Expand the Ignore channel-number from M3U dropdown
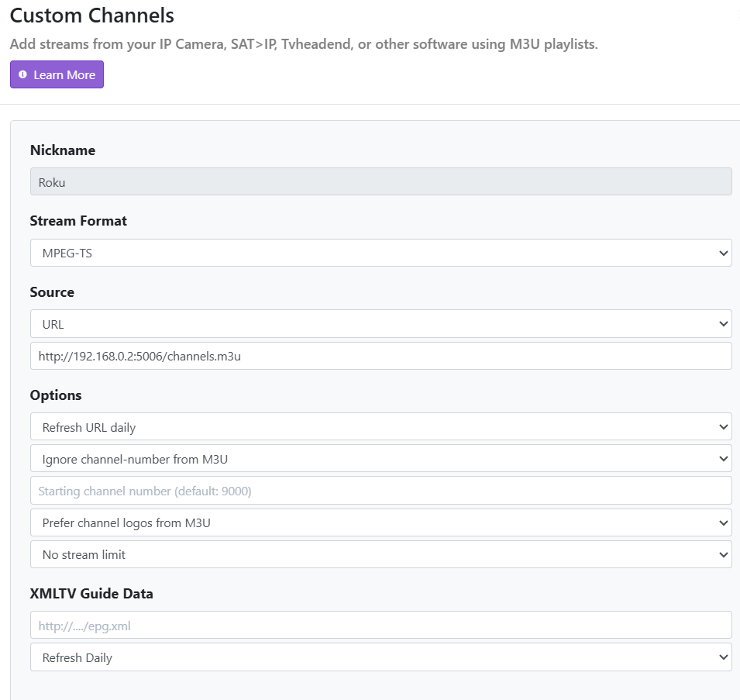This screenshot has width=740, height=700. click(x=380, y=459)
